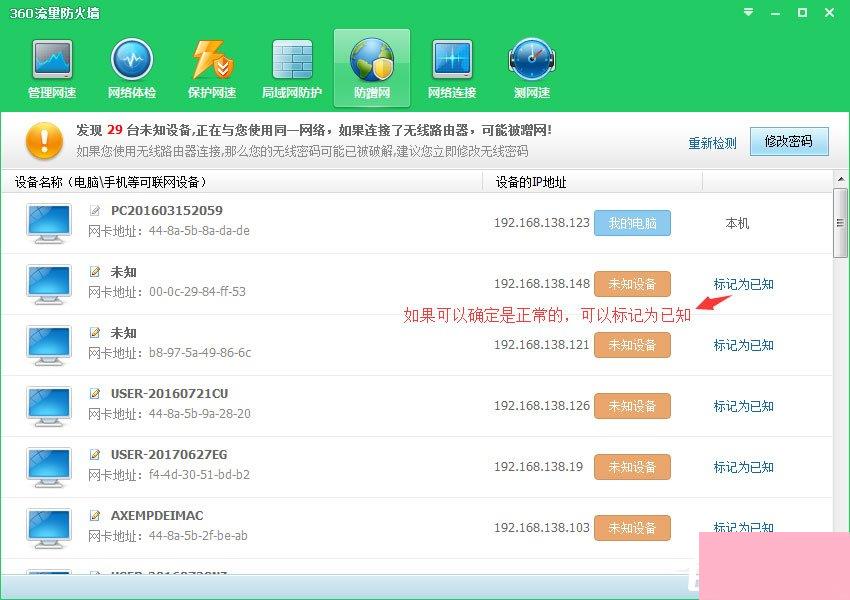Viewport: 850px width, 600px height.
Task: Mark USER-20170627EG as known
Action: click(743, 467)
